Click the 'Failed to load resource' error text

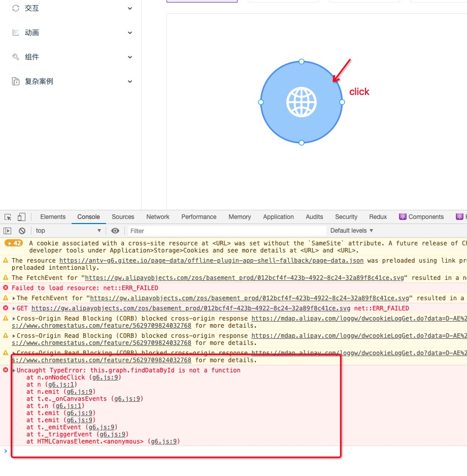[85, 288]
